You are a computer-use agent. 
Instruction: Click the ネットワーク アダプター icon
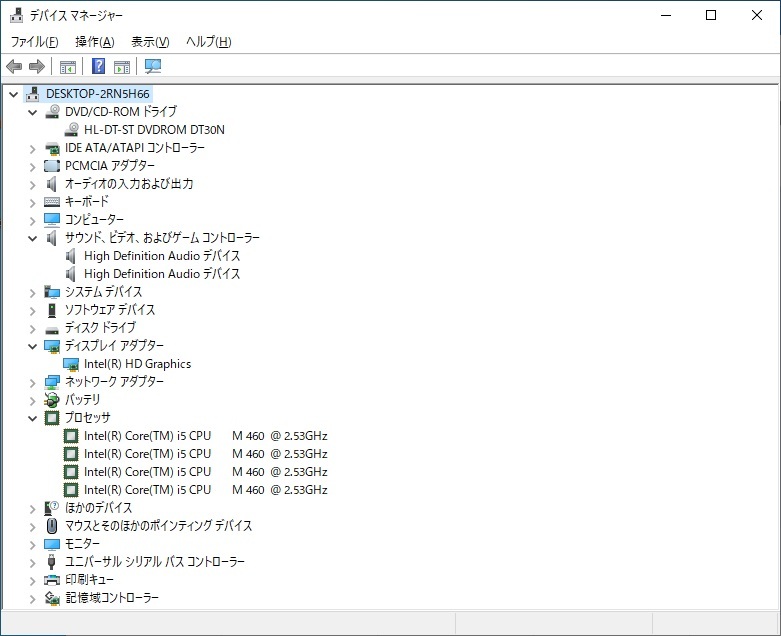[52, 382]
